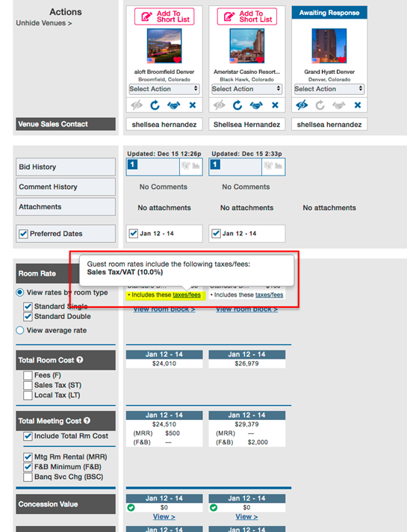
Task: Click Unhide Venues link
Action: click(44, 23)
